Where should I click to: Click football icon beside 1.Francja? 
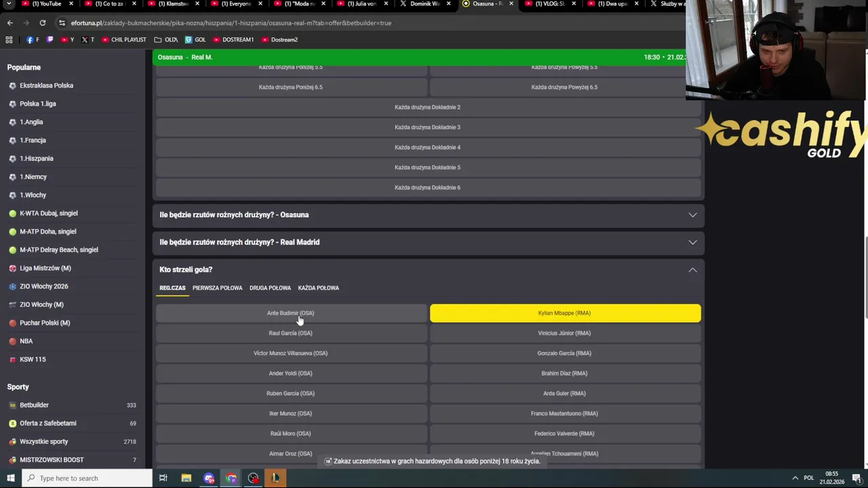pyautogui.click(x=12, y=140)
